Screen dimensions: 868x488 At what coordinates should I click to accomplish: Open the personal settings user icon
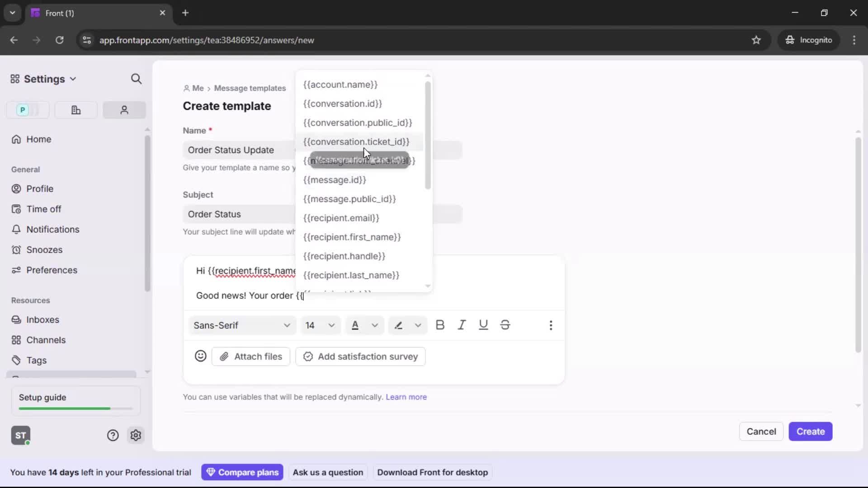[124, 110]
